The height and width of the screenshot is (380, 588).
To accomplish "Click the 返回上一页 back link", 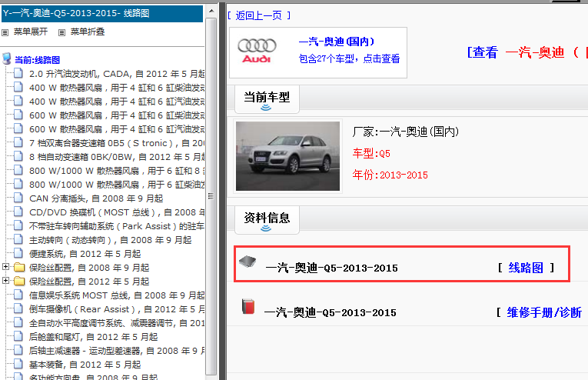I will coord(259,15).
